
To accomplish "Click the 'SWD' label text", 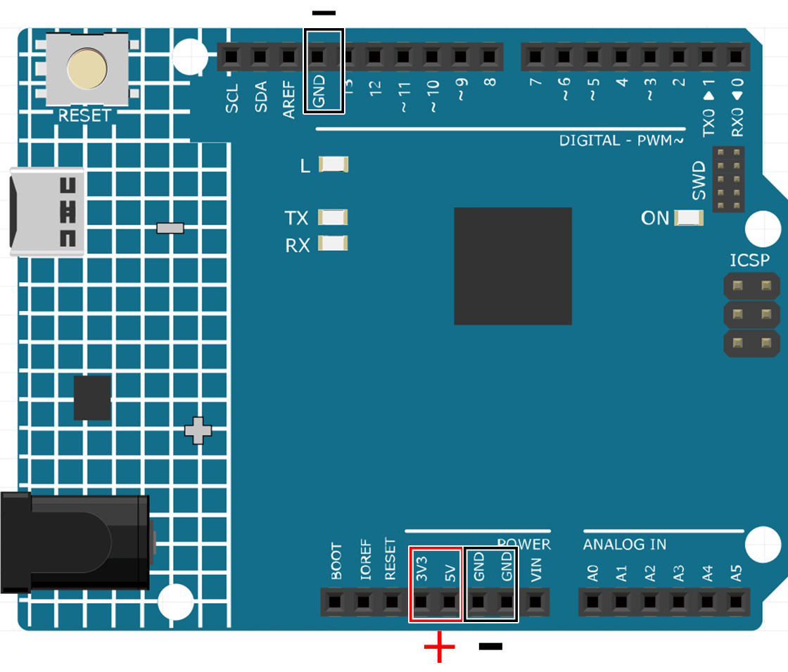I will (699, 180).
